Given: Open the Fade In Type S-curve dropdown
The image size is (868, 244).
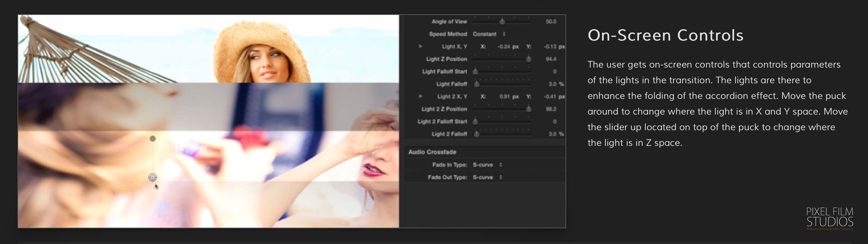Looking at the screenshot, I should (487, 165).
